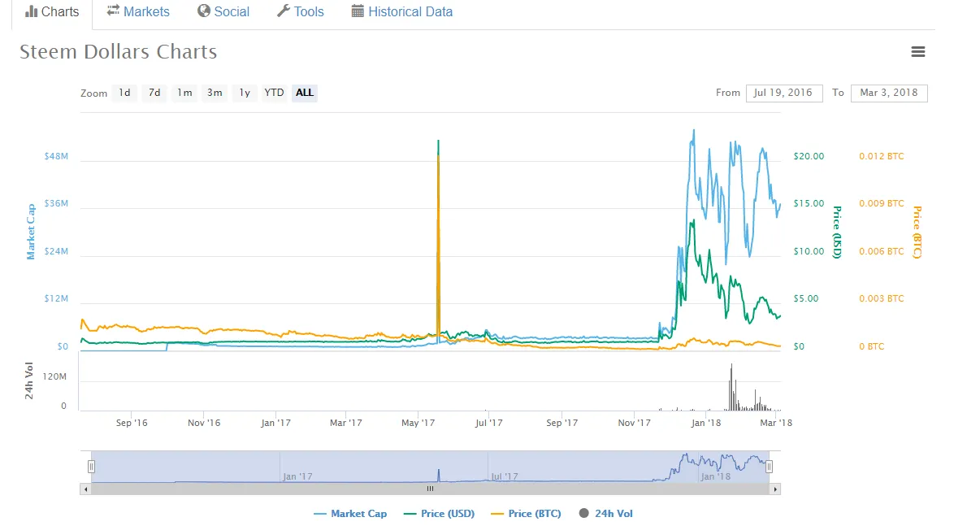The image size is (980, 526).
Task: Toggle Price (USD) series in legend
Action: coord(439,514)
